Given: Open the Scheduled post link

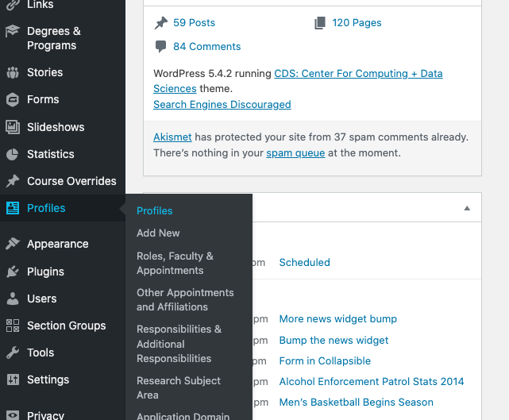Looking at the screenshot, I should pyautogui.click(x=304, y=262).
